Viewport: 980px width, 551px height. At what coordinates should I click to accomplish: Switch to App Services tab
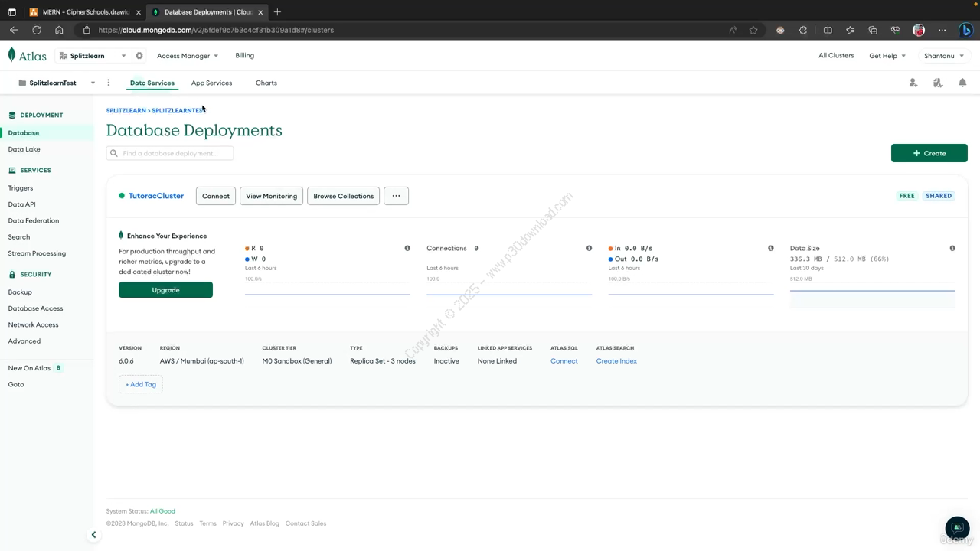click(x=211, y=83)
